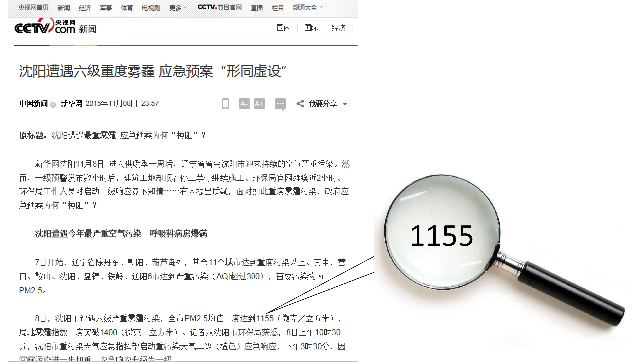Open the 直播 page

(257, 8)
